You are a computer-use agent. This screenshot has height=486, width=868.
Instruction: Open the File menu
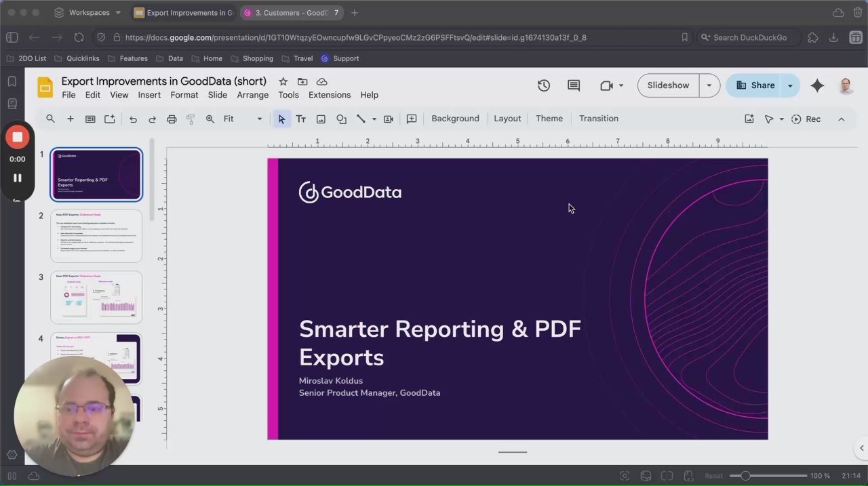pos(68,95)
